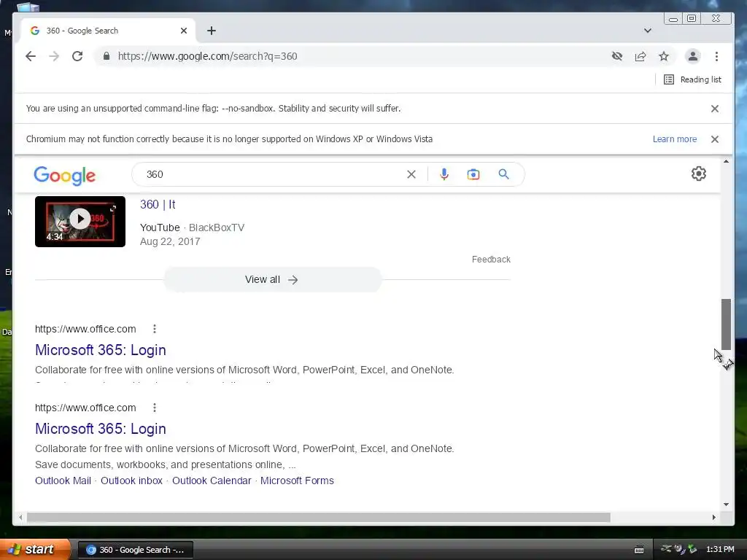This screenshot has height=560, width=747.
Task: Start voice search with the microphone
Action: 444,174
